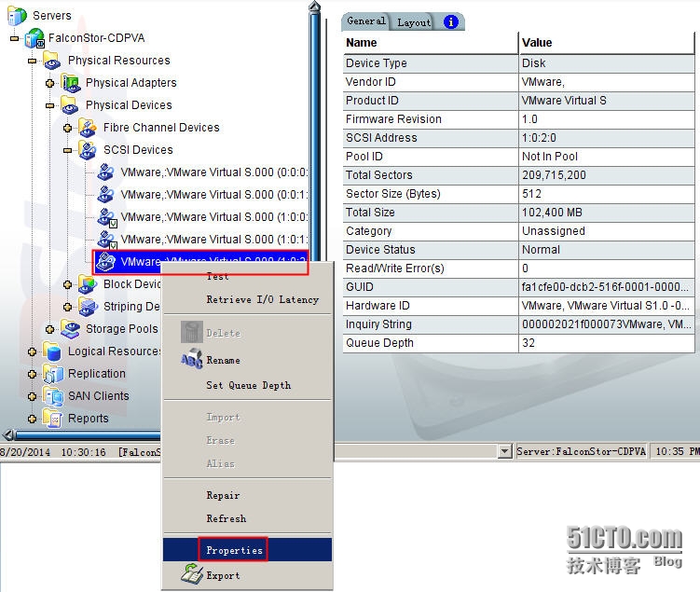Choose Export from the context menu
Viewport: 700px width, 592px height.
pyautogui.click(x=247, y=575)
